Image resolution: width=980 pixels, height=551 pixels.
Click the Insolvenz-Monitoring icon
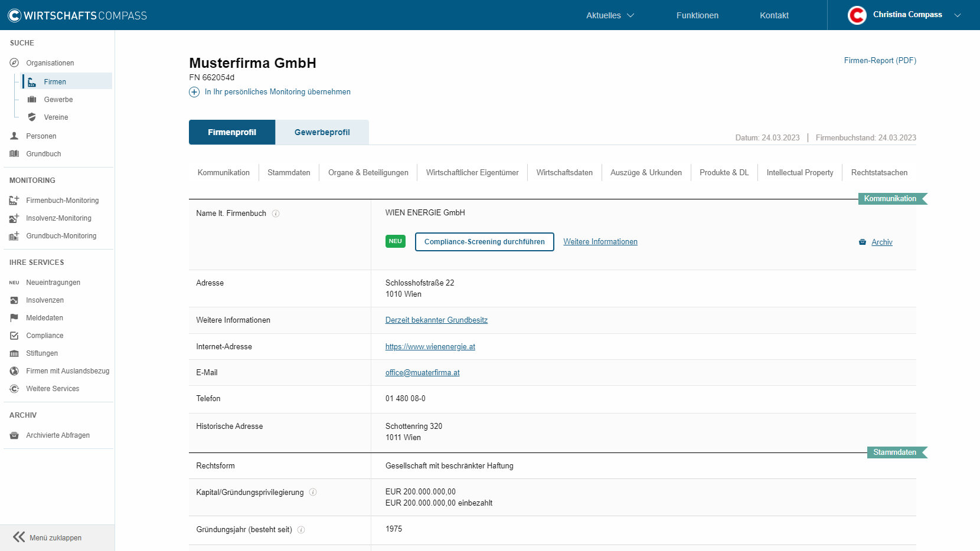tap(14, 218)
